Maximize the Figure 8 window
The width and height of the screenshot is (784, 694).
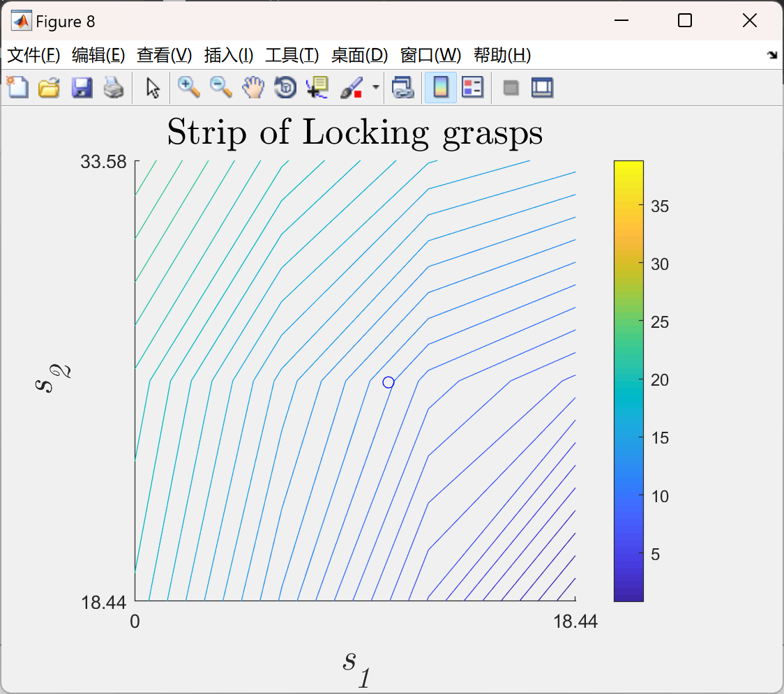(x=685, y=20)
